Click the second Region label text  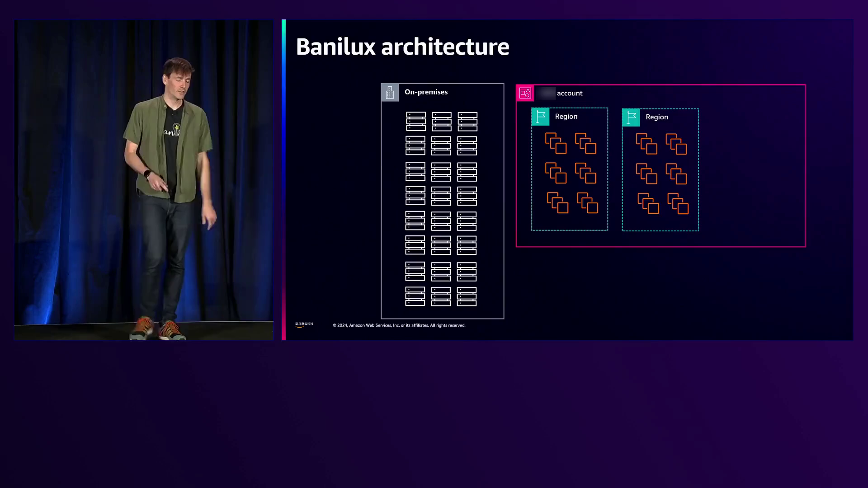[x=657, y=117]
